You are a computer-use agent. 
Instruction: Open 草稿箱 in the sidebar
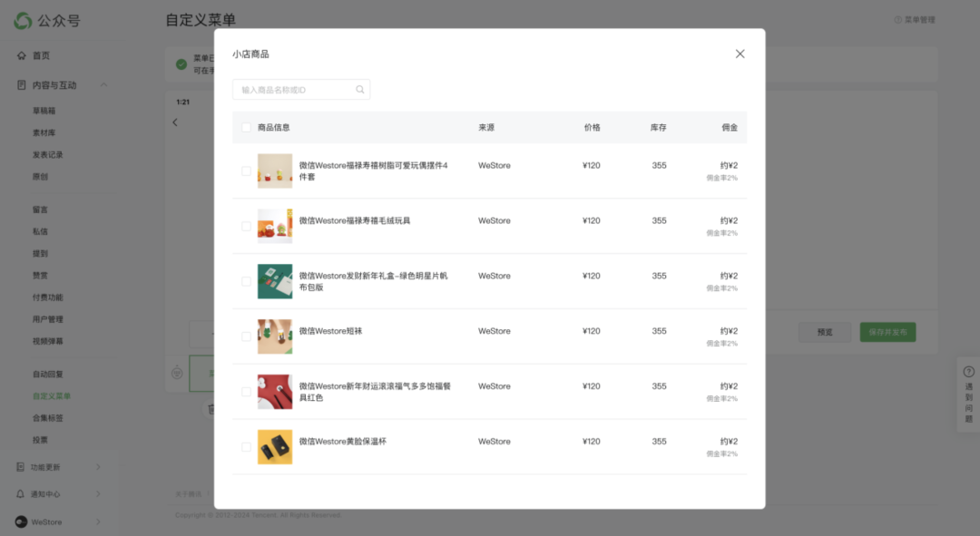click(x=44, y=111)
